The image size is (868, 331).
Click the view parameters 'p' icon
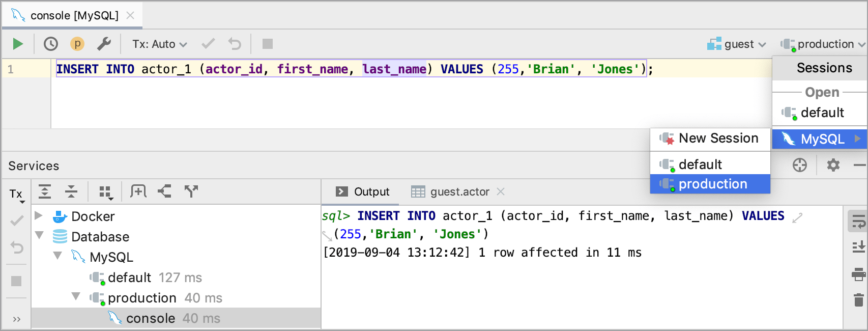coord(77,44)
